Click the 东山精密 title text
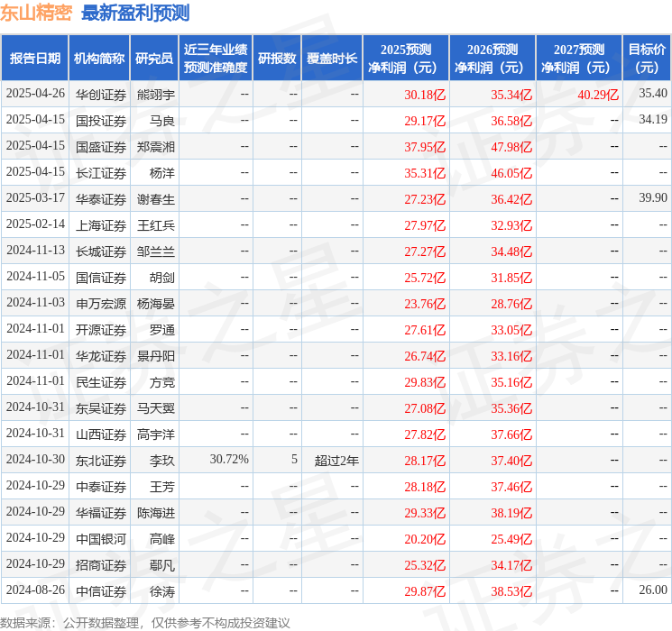This screenshot has width=672, height=631. pos(36,13)
